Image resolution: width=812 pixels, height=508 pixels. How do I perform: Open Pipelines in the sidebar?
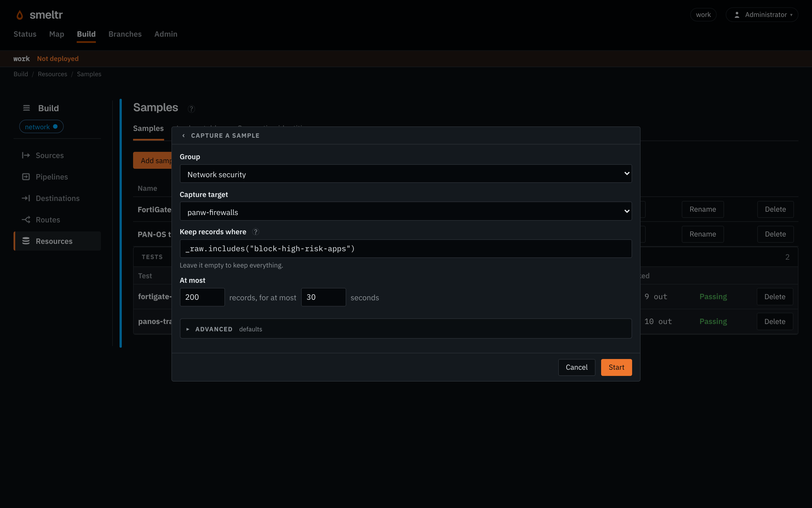point(58,177)
